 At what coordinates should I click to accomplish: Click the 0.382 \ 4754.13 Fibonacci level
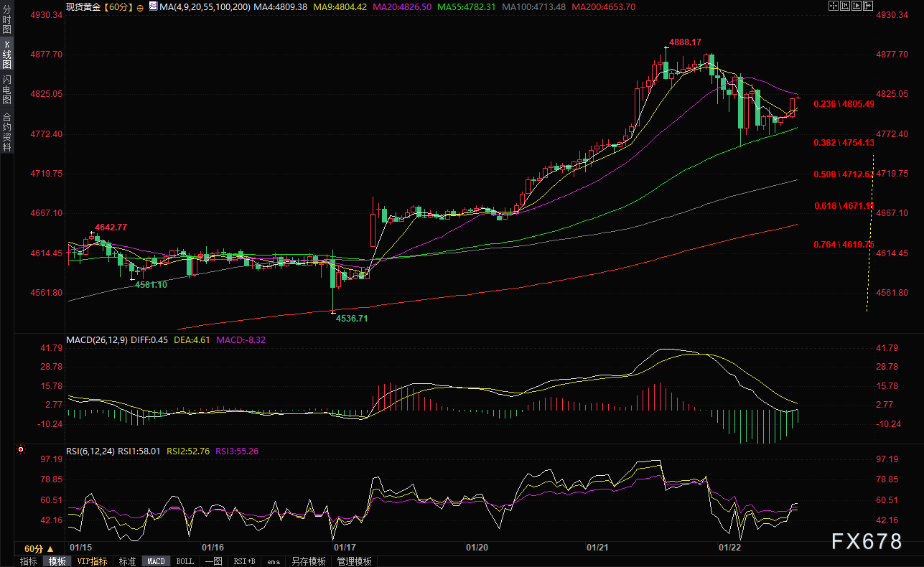[x=844, y=143]
